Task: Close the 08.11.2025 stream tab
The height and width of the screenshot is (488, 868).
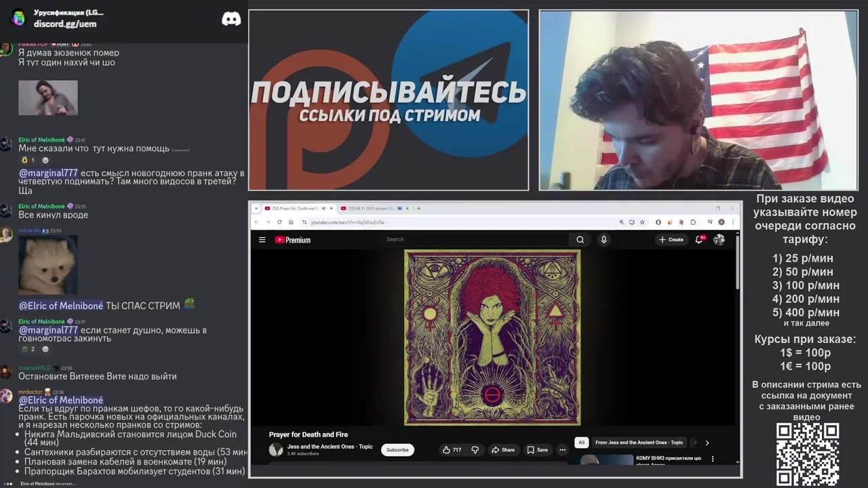Action: coord(409,208)
